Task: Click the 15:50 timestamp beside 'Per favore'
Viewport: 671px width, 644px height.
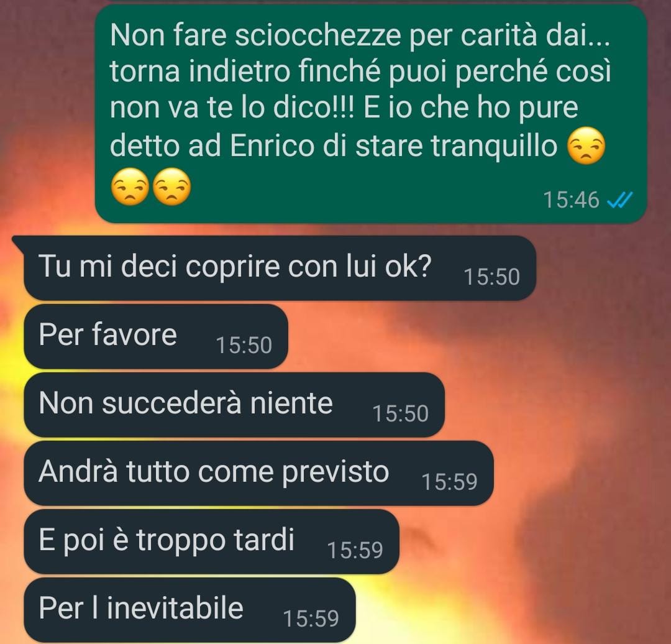Action: coord(244,345)
